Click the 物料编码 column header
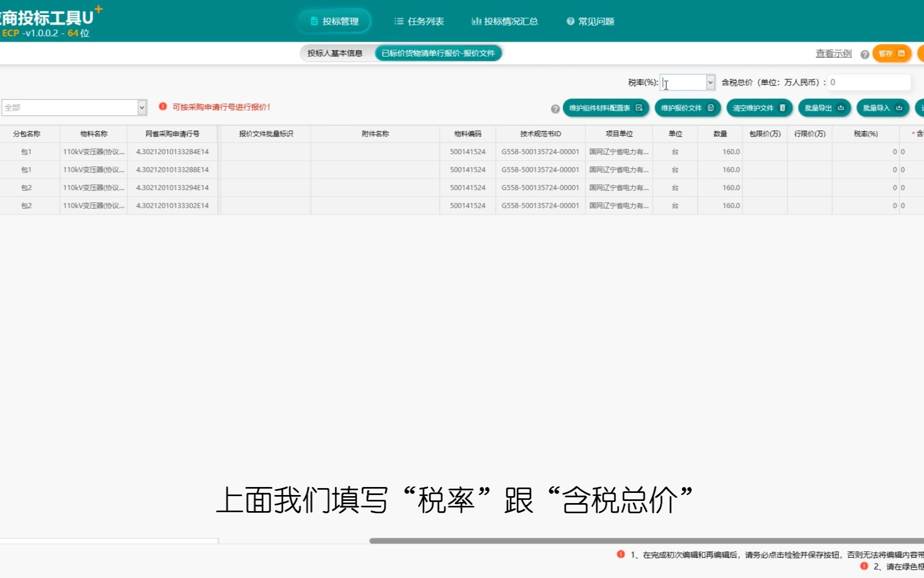This screenshot has height=578, width=924. [x=467, y=134]
